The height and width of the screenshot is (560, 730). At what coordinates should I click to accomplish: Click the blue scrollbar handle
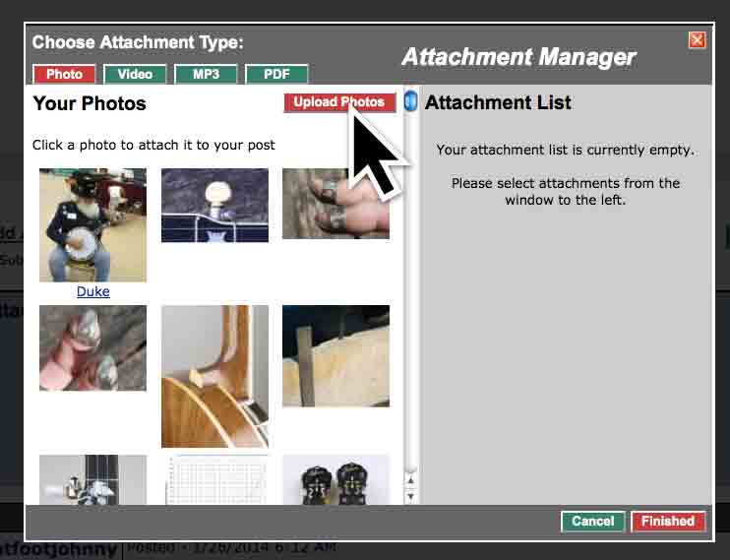[410, 101]
